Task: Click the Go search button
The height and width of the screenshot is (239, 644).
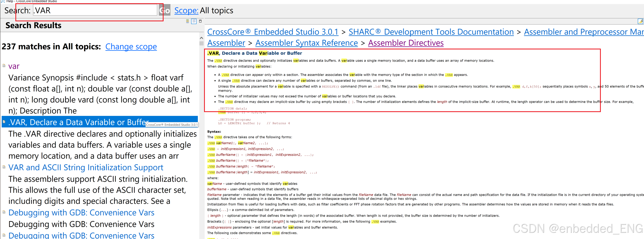Action: point(165,11)
